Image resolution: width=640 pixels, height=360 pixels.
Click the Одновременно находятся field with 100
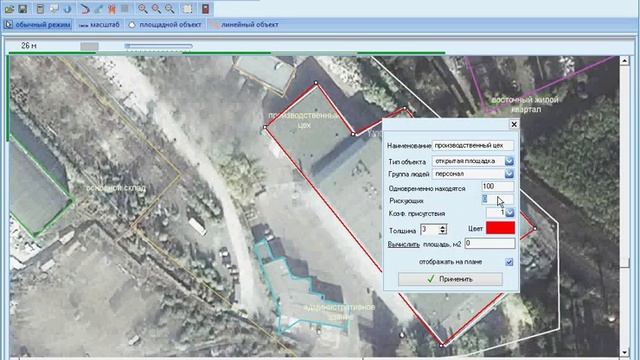pyautogui.click(x=497, y=187)
